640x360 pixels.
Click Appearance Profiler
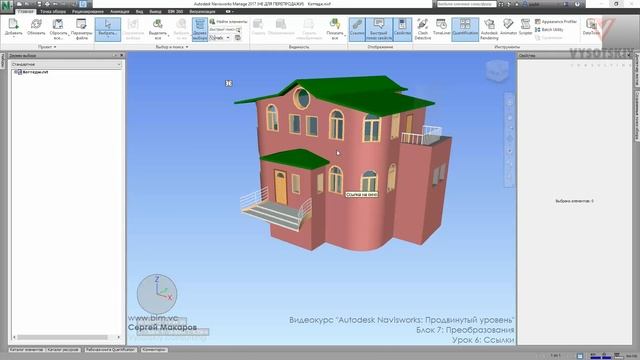pos(556,22)
